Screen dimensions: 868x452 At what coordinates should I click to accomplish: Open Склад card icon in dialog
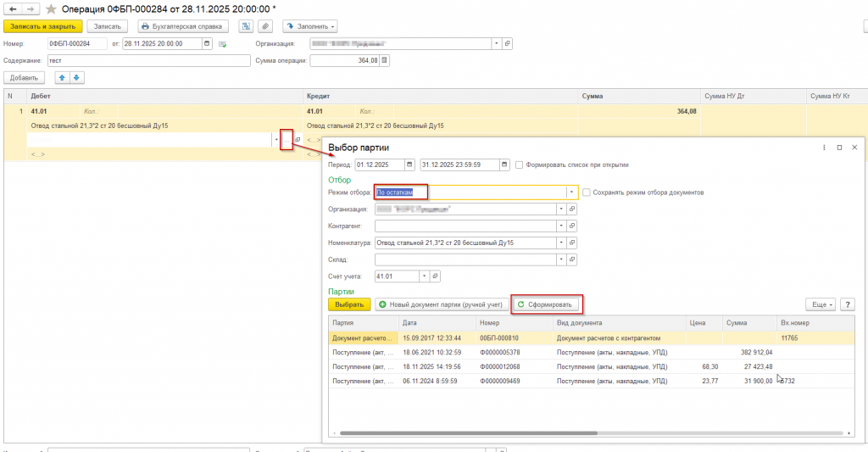point(572,259)
